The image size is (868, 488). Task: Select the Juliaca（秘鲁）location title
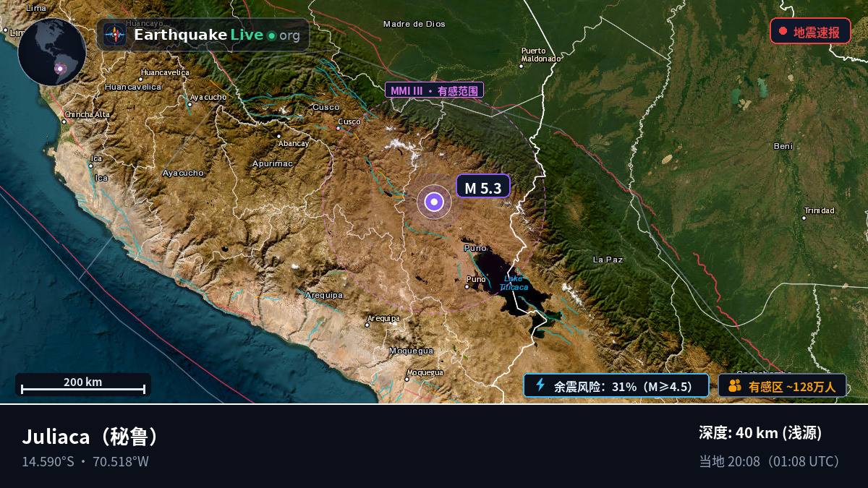(90, 437)
